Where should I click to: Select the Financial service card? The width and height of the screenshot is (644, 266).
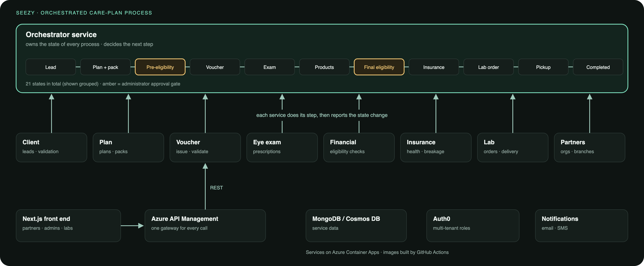[359, 147]
